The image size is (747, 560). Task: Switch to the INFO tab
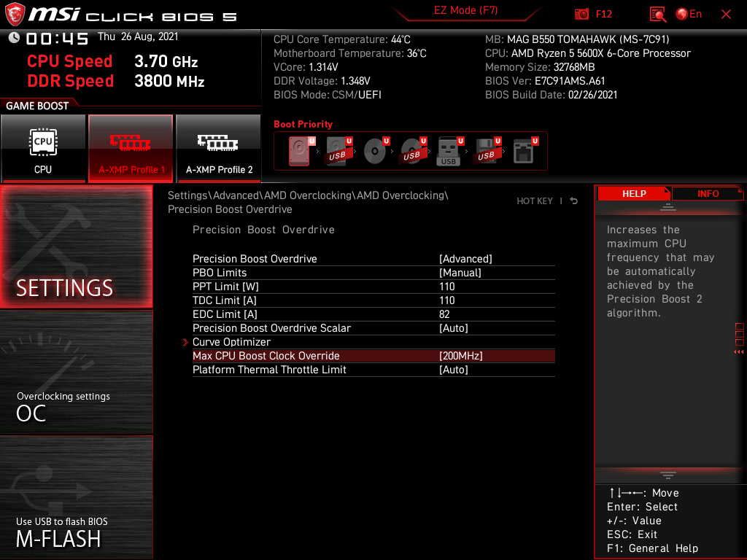coord(708,193)
